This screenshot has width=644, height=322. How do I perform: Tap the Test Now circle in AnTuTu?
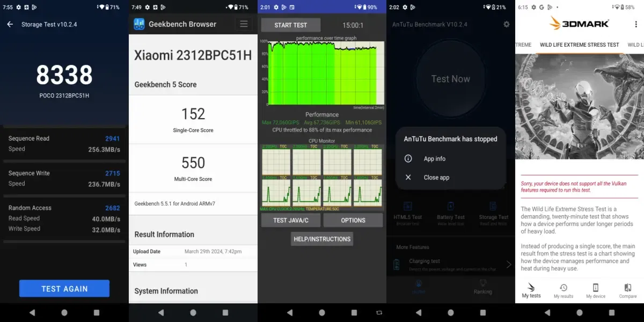(x=451, y=79)
